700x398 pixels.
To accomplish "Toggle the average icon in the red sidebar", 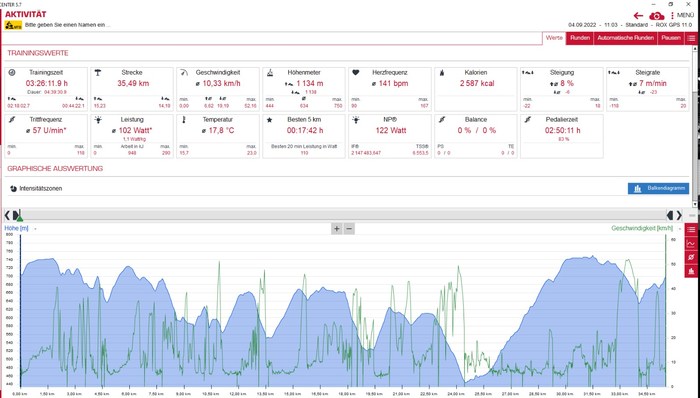I will (x=692, y=257).
